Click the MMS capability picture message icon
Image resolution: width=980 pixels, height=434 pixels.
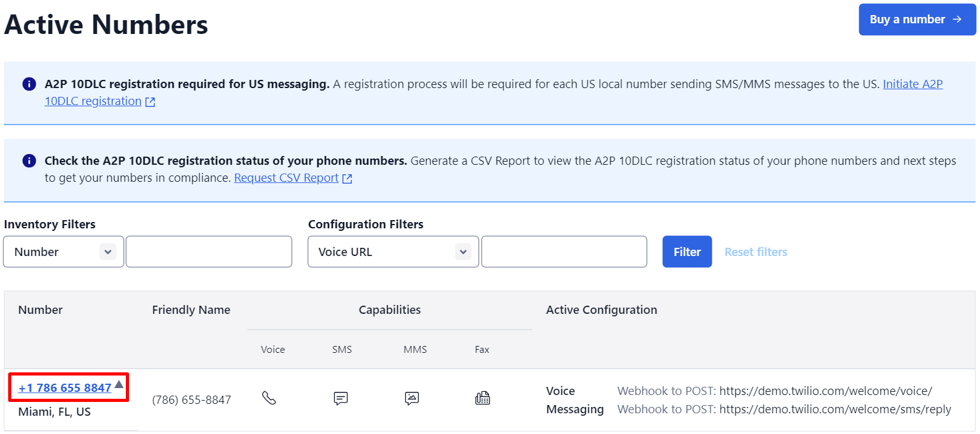click(x=412, y=398)
